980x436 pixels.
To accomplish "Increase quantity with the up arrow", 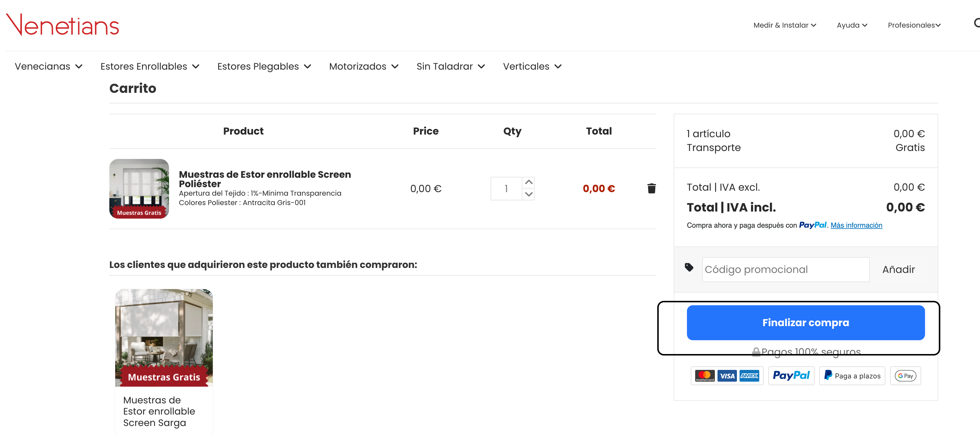I will (529, 182).
